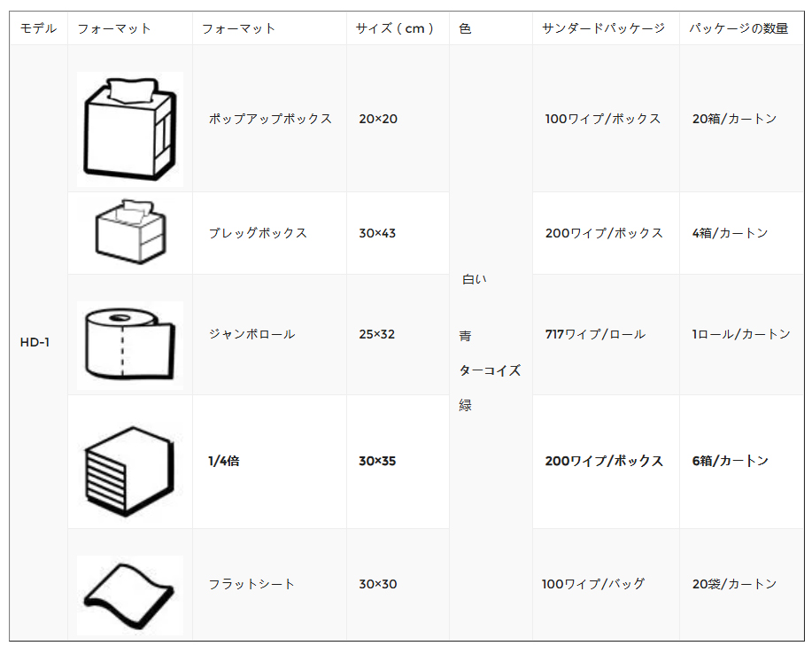Click the quarter-fold stacked wipes icon

coord(129,471)
